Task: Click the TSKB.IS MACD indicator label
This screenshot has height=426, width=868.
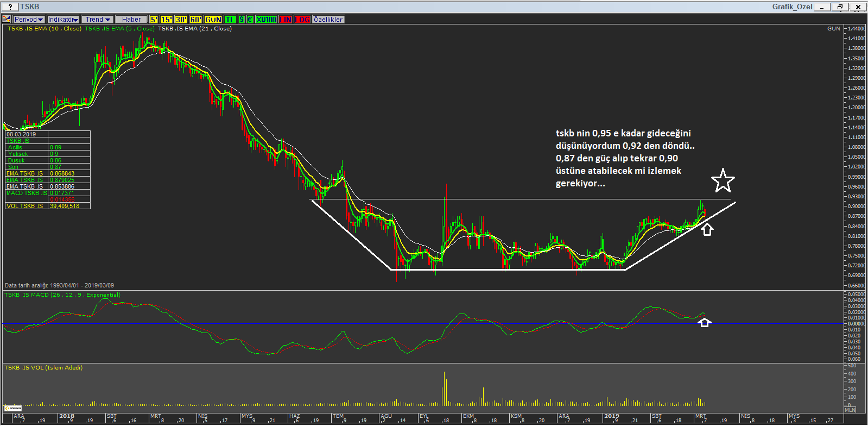Action: click(62, 295)
